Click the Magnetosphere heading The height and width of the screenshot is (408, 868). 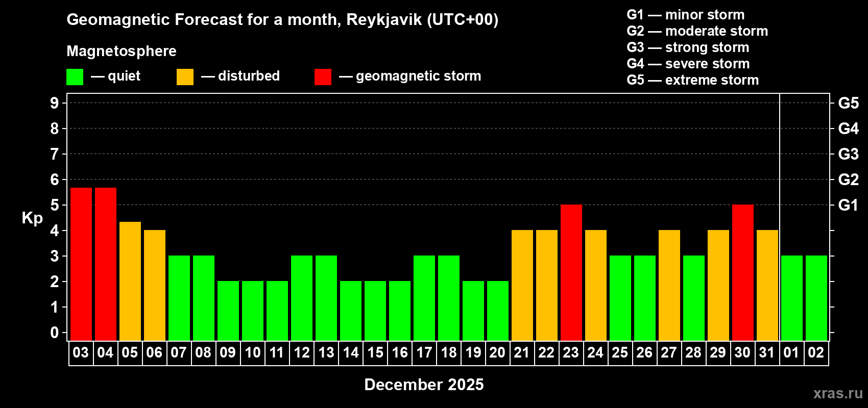click(122, 51)
